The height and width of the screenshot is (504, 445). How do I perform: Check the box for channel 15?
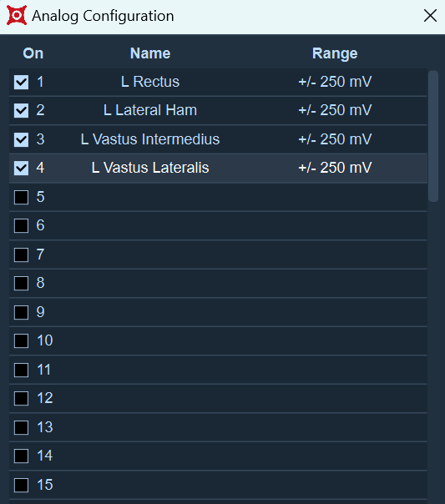pyautogui.click(x=21, y=485)
